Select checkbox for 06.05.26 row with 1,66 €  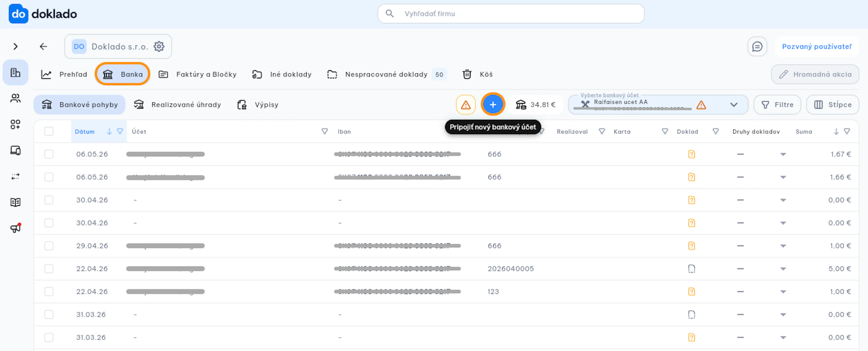(x=49, y=177)
